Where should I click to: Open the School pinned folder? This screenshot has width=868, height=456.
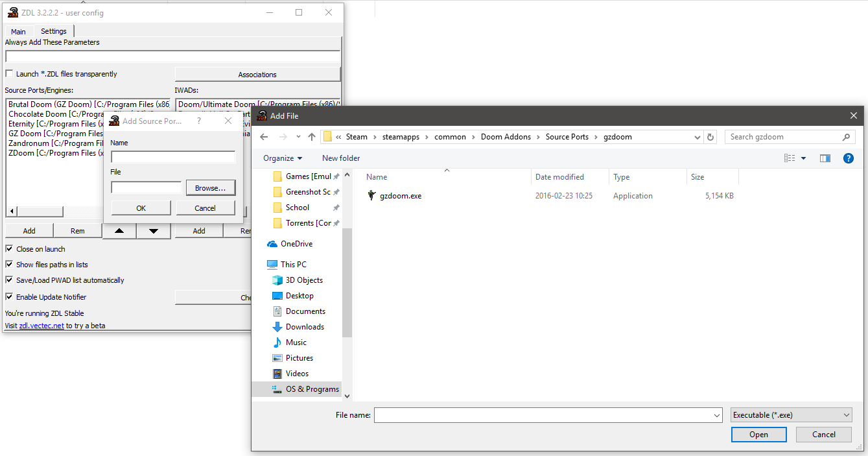click(298, 208)
